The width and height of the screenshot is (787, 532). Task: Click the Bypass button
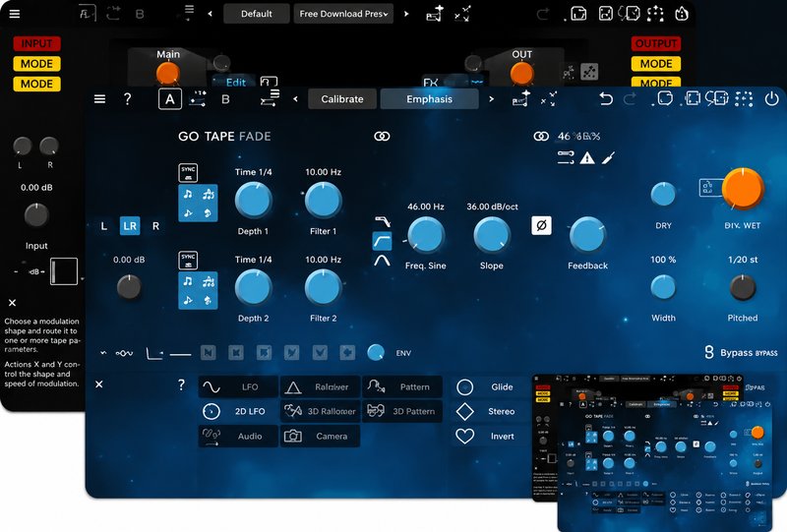[741, 353]
